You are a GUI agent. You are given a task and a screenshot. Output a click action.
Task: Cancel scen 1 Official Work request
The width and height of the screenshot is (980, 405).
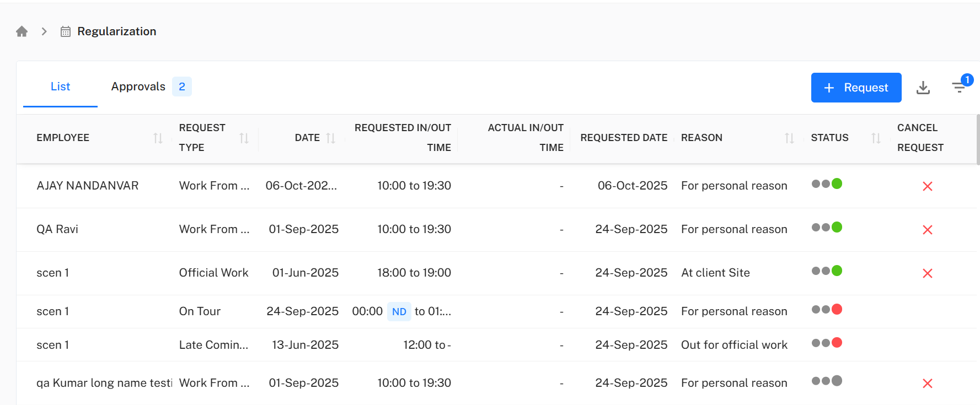928,273
